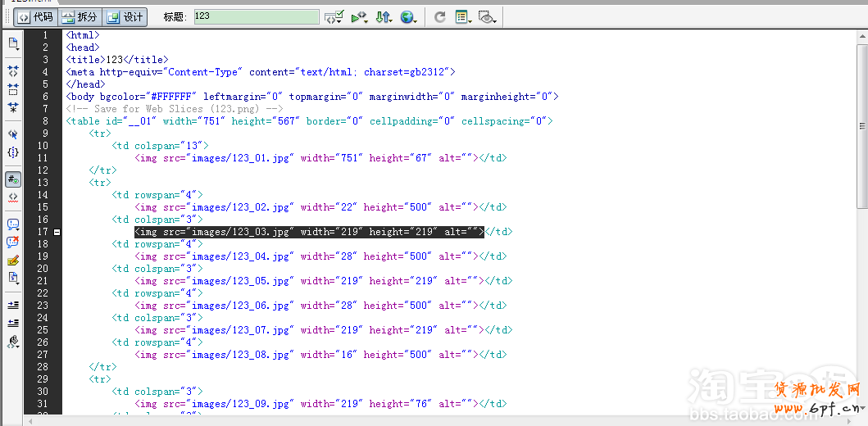Switch to 拆分 (Split) view
The image size is (868, 426).
79,16
